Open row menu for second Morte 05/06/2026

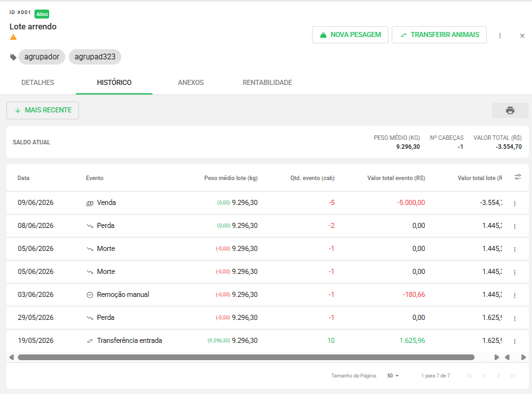(x=515, y=272)
